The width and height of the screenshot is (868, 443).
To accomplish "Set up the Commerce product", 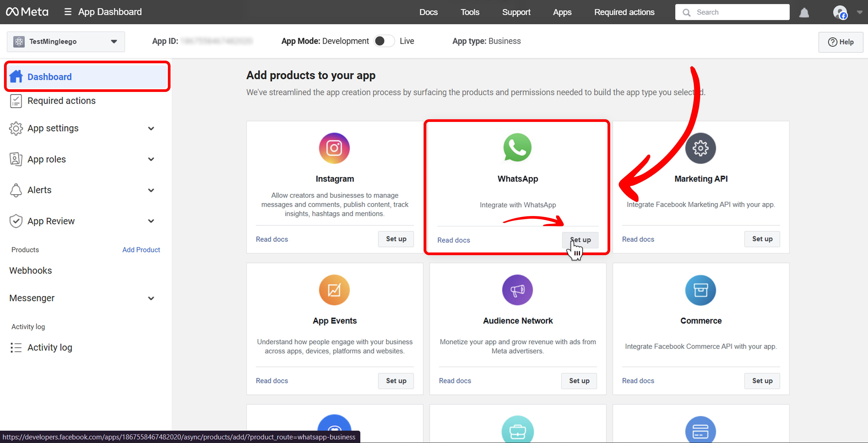I will (762, 381).
